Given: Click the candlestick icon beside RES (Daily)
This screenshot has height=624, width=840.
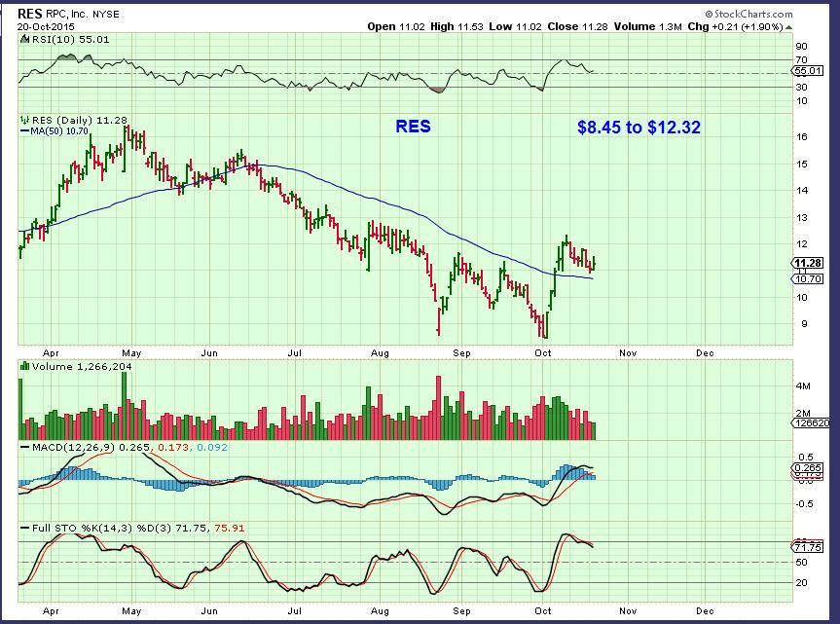Looking at the screenshot, I should [x=24, y=120].
